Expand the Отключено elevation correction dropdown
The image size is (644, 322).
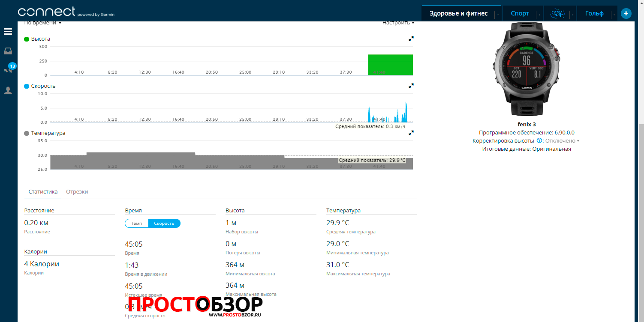(x=562, y=140)
